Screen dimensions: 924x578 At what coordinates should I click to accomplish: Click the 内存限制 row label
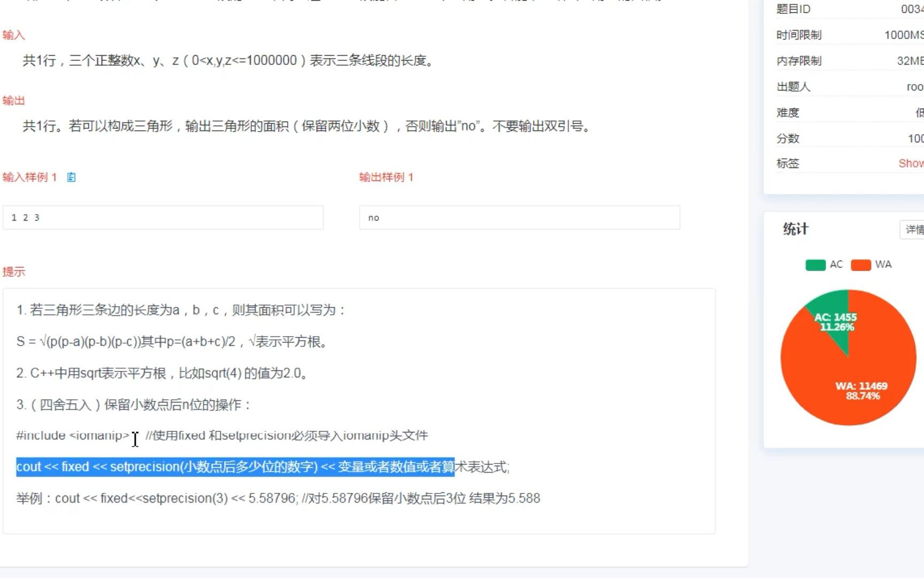click(x=799, y=61)
